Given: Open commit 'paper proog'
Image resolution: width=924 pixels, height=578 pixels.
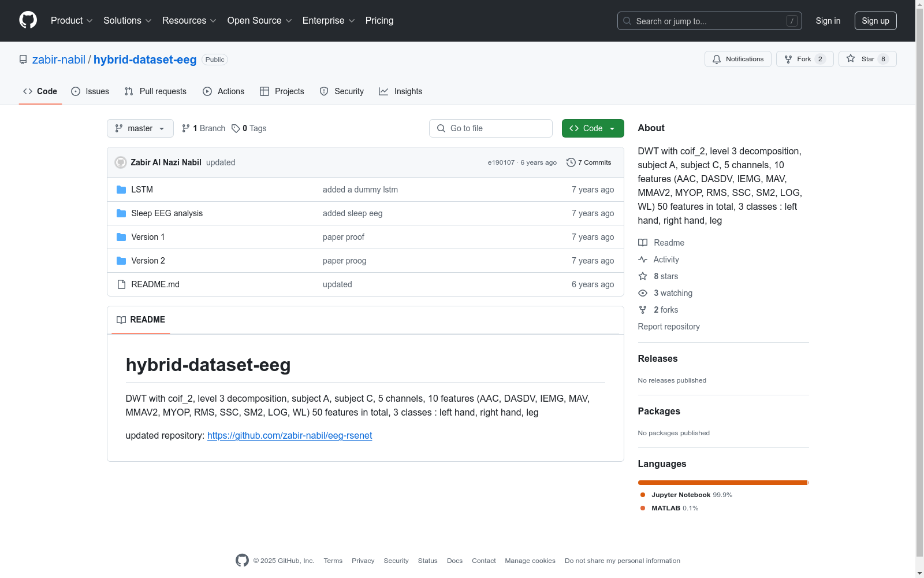Looking at the screenshot, I should (345, 261).
